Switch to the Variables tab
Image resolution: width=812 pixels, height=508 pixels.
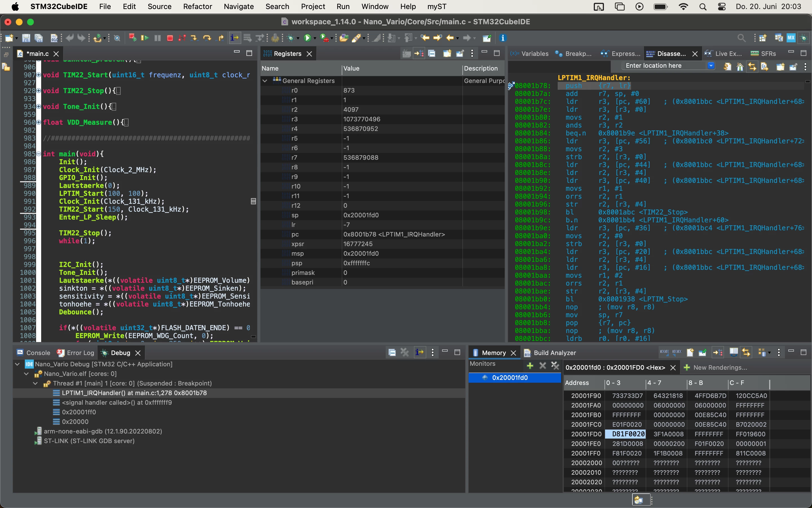pos(530,54)
